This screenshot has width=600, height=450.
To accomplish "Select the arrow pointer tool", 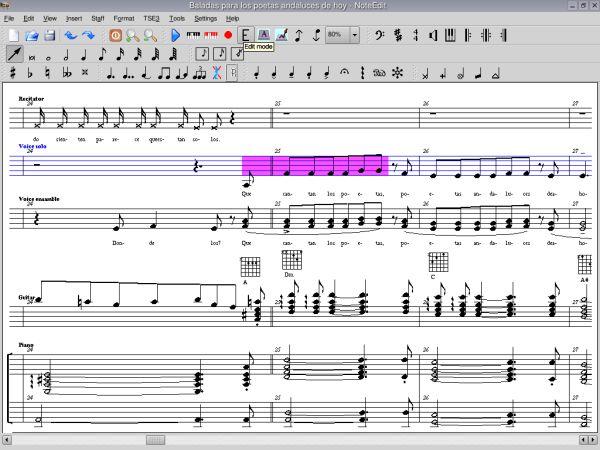I will [x=15, y=54].
